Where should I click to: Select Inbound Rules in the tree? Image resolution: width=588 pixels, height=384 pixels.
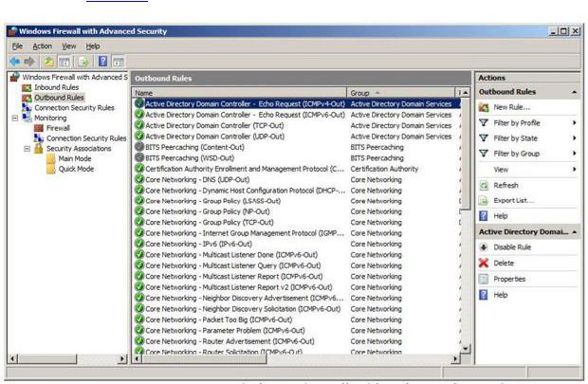click(x=56, y=87)
